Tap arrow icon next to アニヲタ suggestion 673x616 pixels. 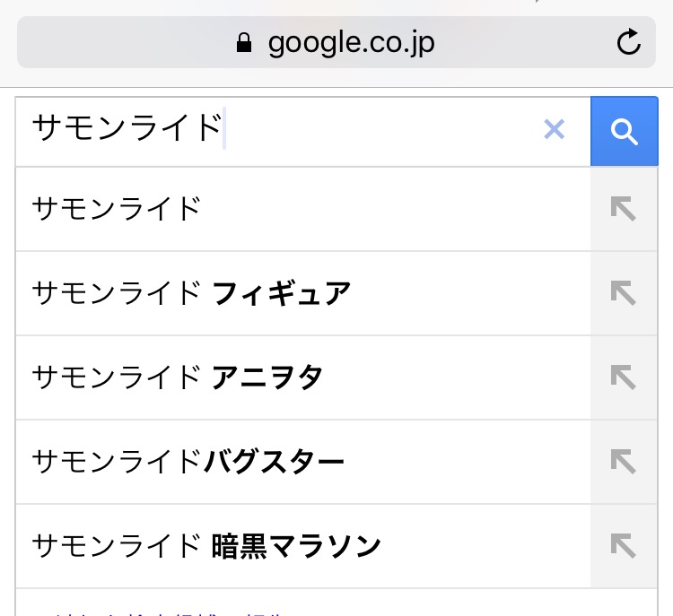622,377
